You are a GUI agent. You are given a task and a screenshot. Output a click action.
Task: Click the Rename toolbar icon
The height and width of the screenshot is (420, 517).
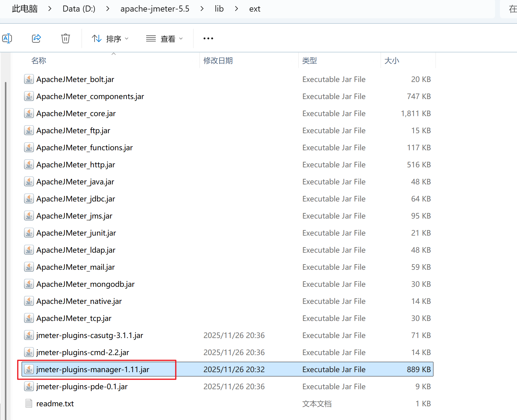(x=7, y=38)
